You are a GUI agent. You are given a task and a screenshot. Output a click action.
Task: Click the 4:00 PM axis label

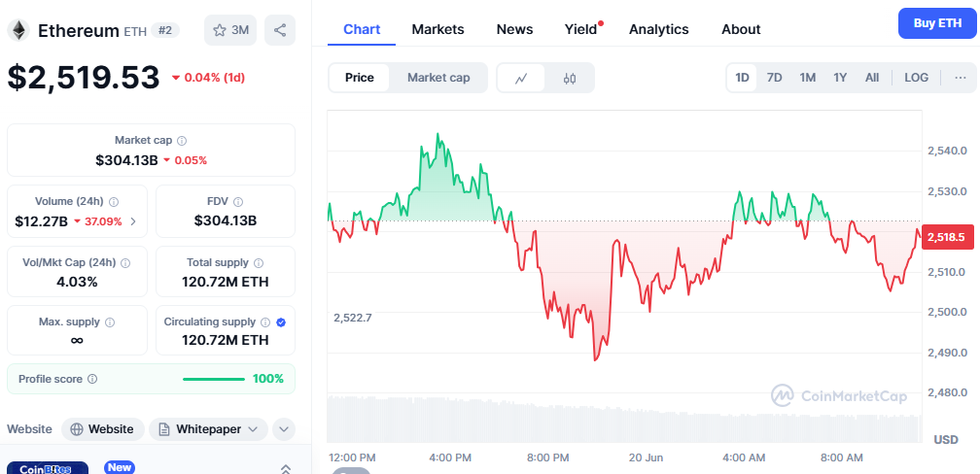coord(450,457)
